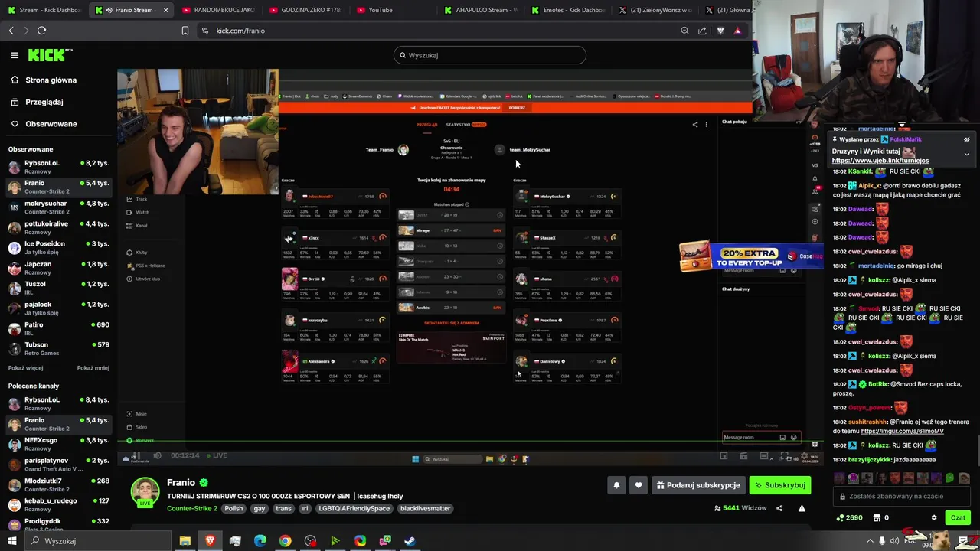Click the green Subskrybuj button
This screenshot has width=980, height=551.
[x=779, y=485]
